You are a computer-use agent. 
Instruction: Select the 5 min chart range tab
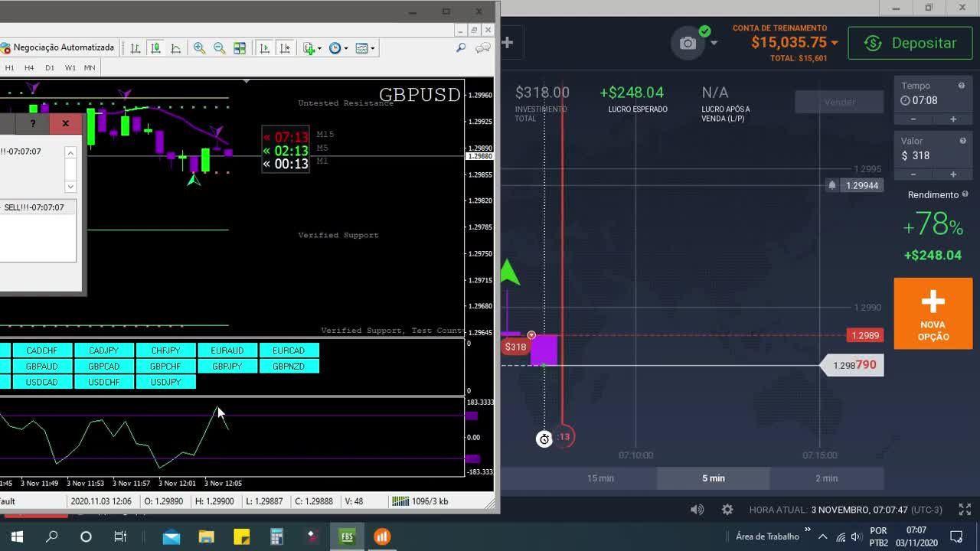point(714,478)
